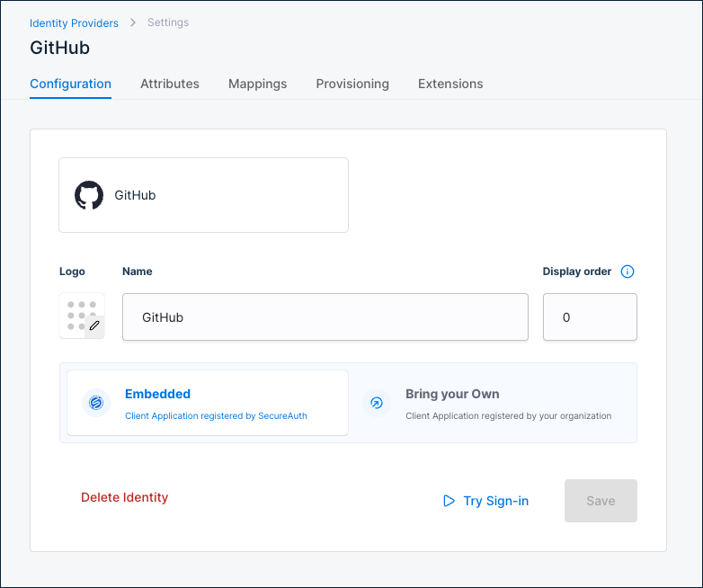
Task: Select the Embedded client application option
Action: pos(208,403)
